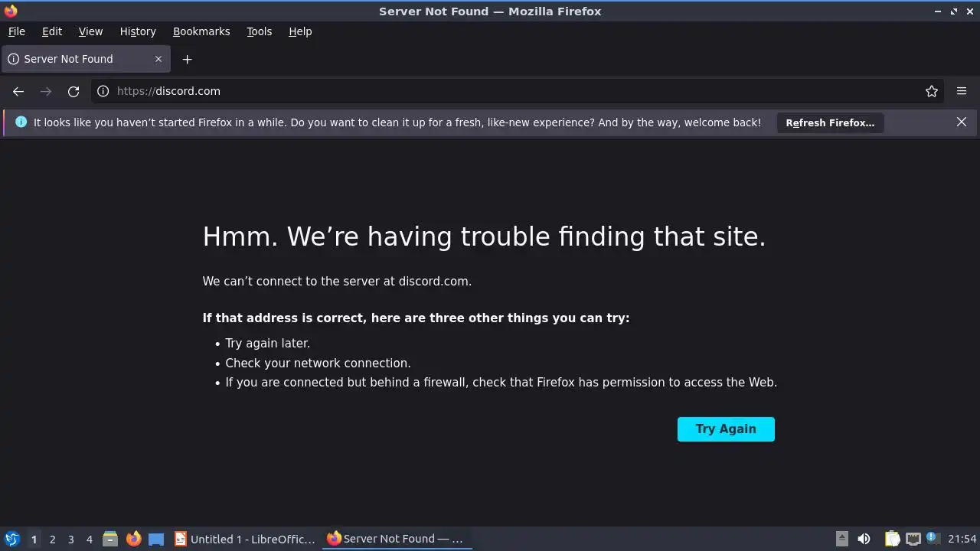Open the Help menu

click(x=300, y=31)
